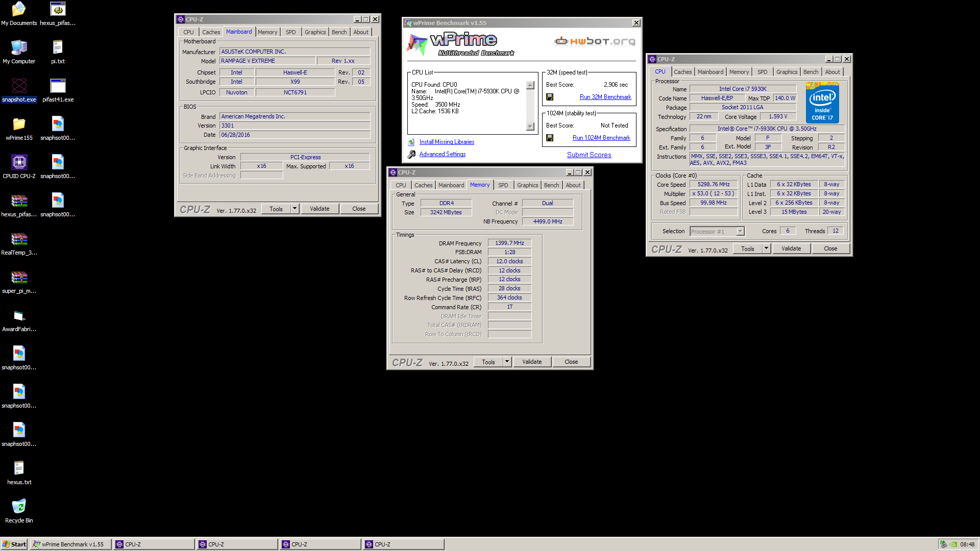Switch to wPrime Benchmark taskbar button

[x=70, y=544]
